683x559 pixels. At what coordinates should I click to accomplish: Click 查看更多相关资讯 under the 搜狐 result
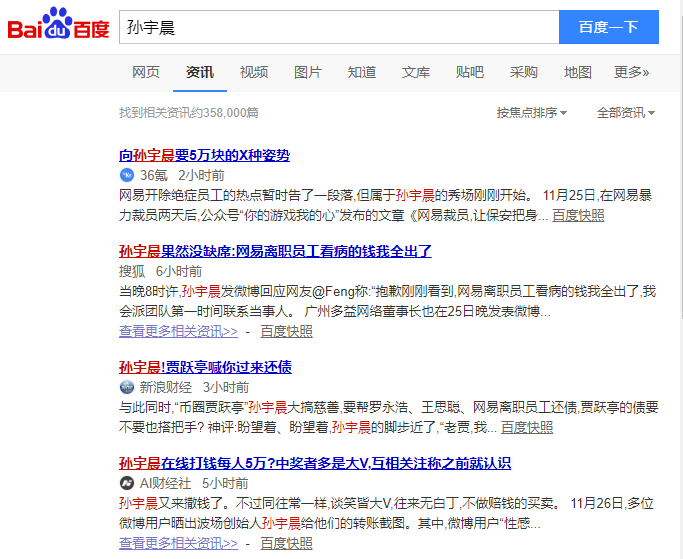[x=178, y=331]
